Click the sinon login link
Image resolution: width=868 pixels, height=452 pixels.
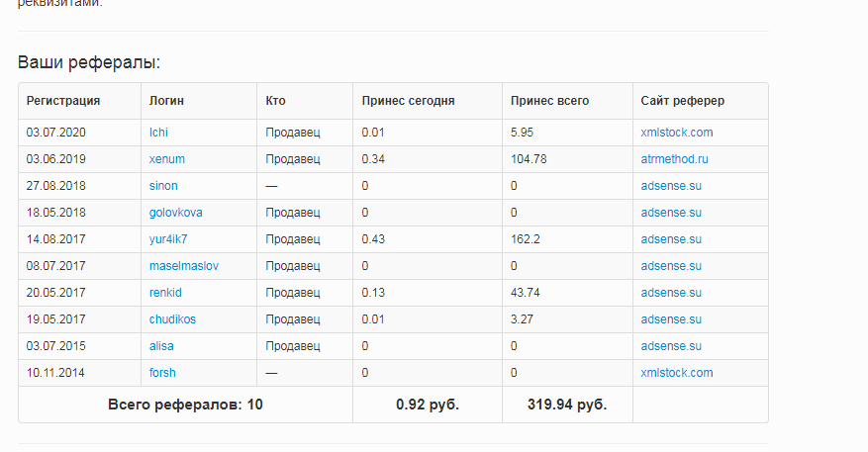[x=163, y=186]
